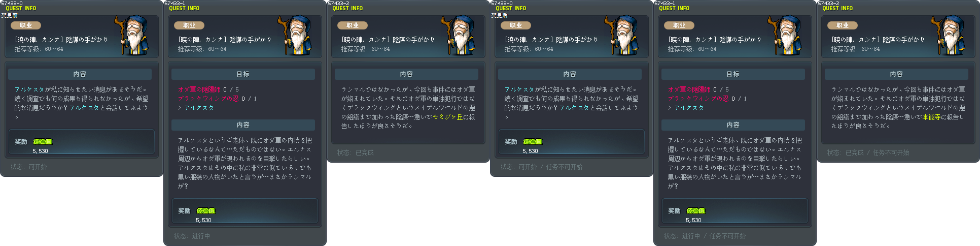Viewport: 980px width, 246px height.
Task: Open the 目标 section header in the 进行中 only panel
Action: (243, 74)
